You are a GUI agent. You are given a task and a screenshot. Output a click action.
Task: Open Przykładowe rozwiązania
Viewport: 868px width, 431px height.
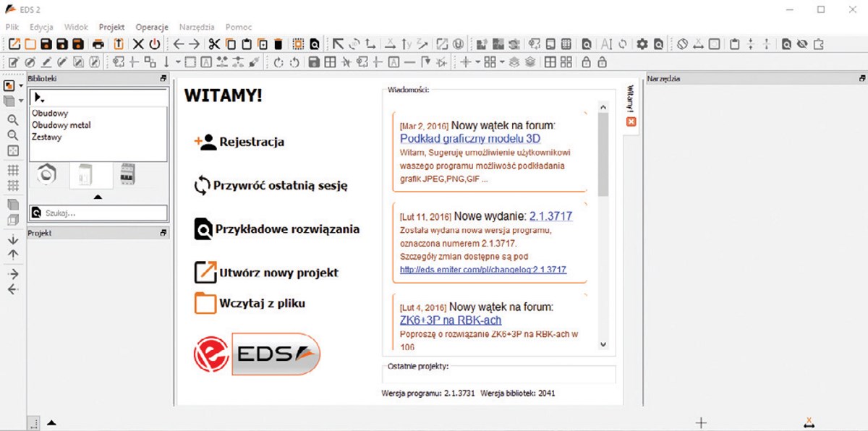click(x=287, y=229)
